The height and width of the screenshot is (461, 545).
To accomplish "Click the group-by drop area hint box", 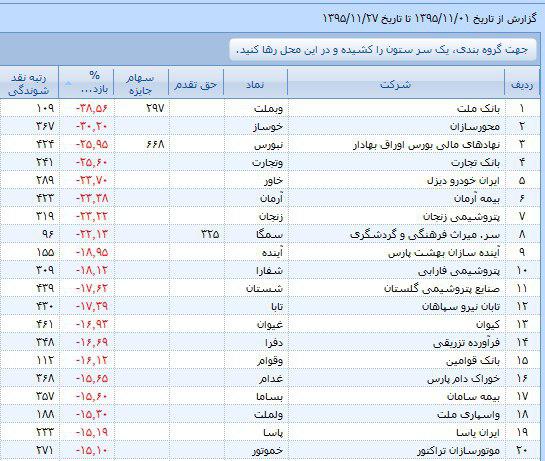I will pyautogui.click(x=382, y=50).
